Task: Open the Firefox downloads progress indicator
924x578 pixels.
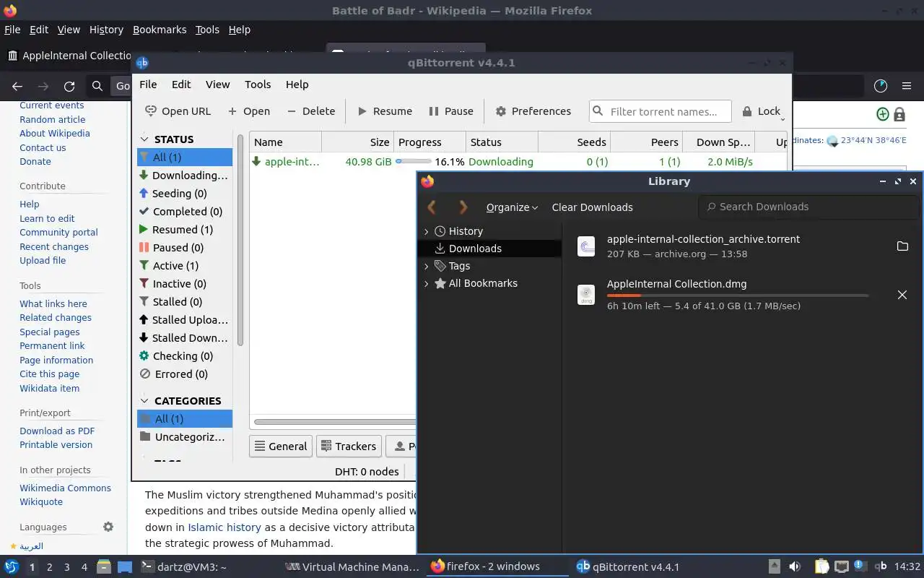Action: click(x=880, y=86)
